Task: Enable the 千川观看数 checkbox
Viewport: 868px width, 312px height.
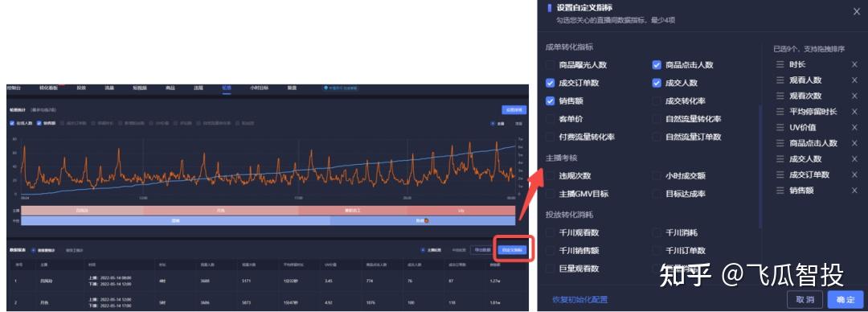Action: pos(550,232)
